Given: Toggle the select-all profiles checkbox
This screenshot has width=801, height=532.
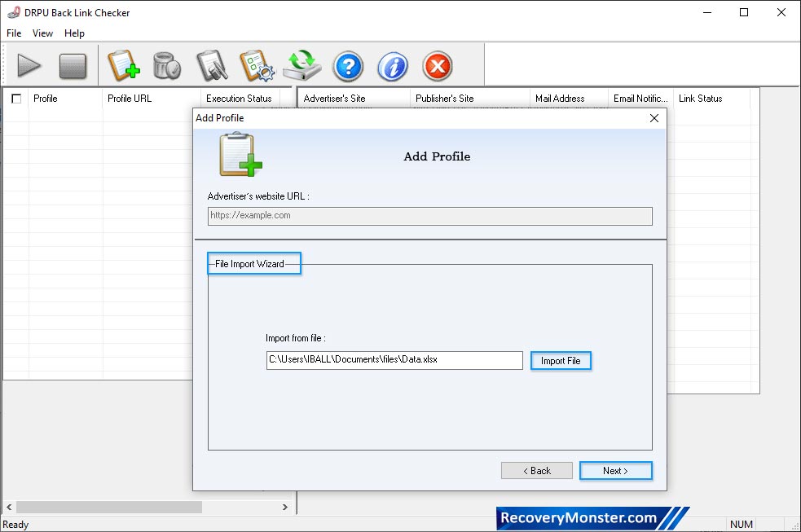Looking at the screenshot, I should pos(14,98).
